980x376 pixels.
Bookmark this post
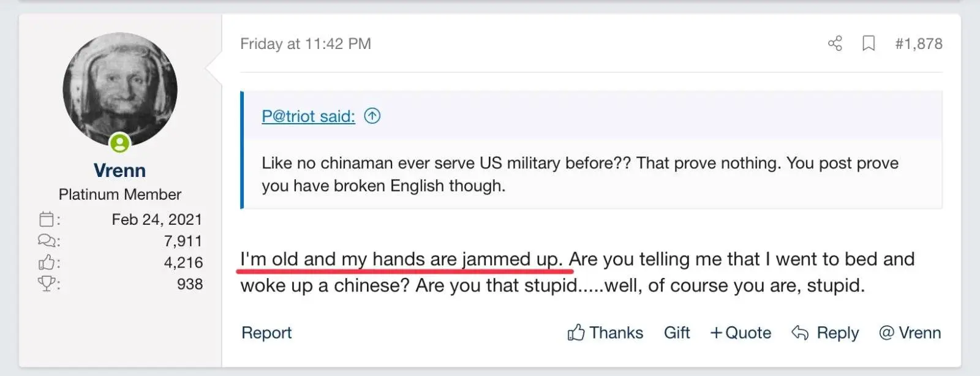(869, 43)
